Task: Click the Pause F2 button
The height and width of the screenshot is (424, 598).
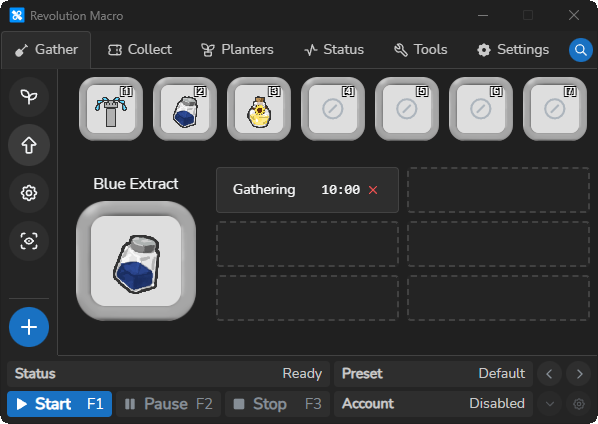Action: (169, 404)
